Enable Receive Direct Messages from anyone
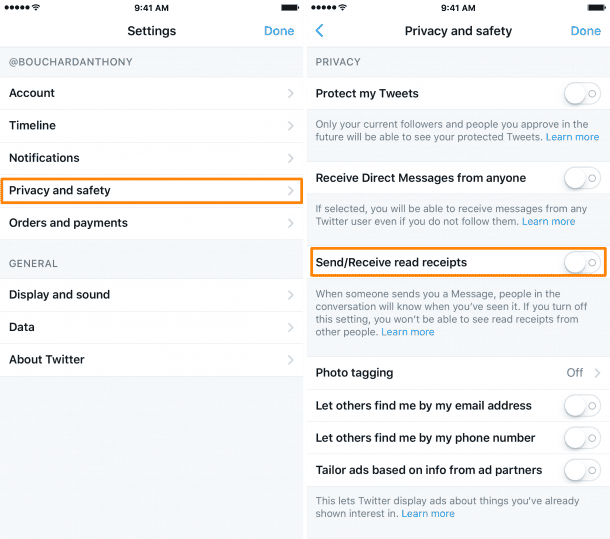610x539 pixels. click(582, 178)
